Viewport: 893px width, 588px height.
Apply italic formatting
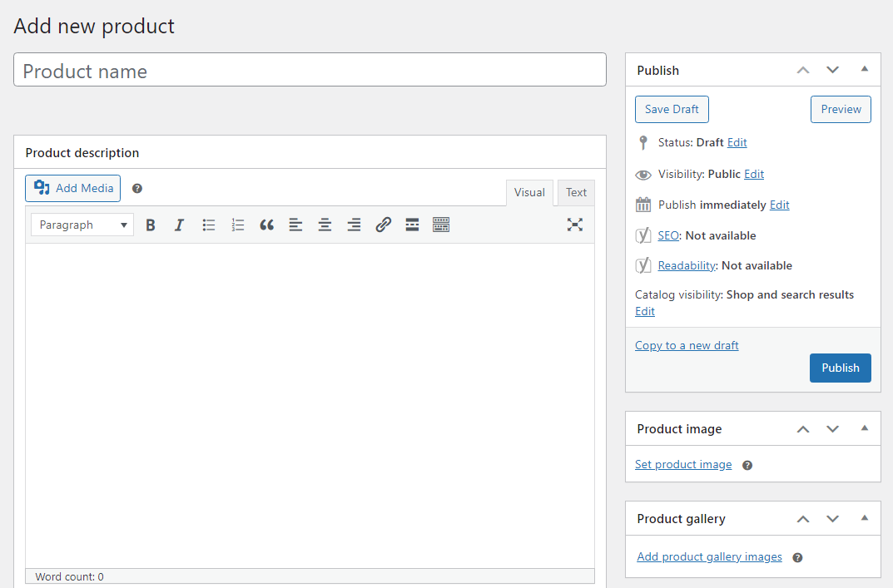coord(179,225)
